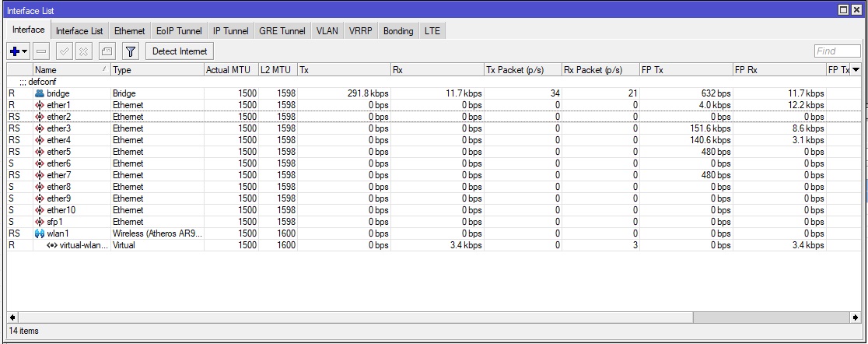Open the EoIP Tunnel tab

pos(179,31)
